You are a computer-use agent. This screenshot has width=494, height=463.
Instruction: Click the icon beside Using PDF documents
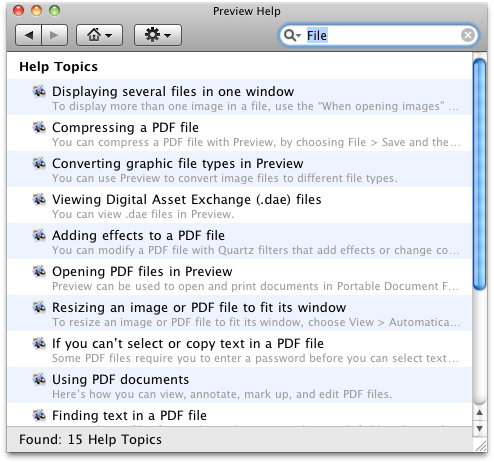click(x=39, y=379)
